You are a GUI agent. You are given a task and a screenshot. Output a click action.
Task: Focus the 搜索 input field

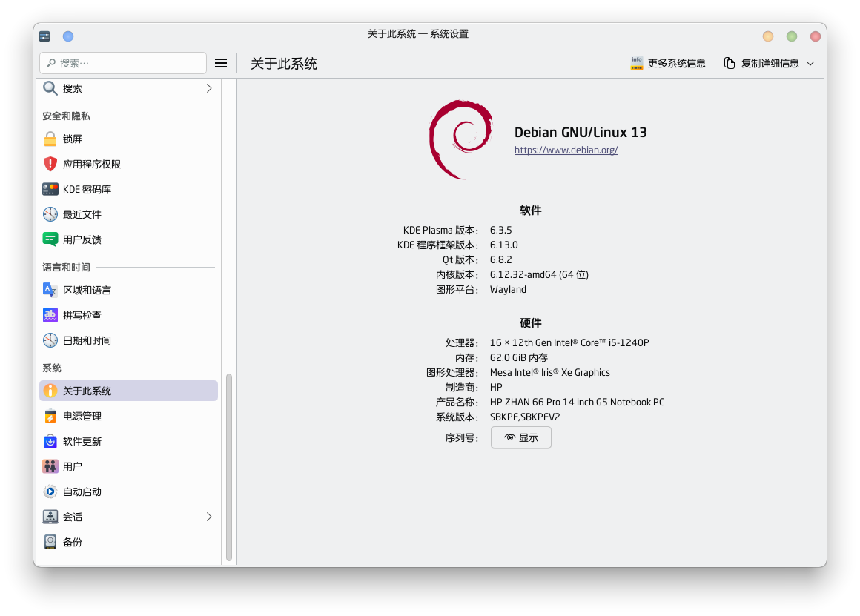click(x=123, y=63)
